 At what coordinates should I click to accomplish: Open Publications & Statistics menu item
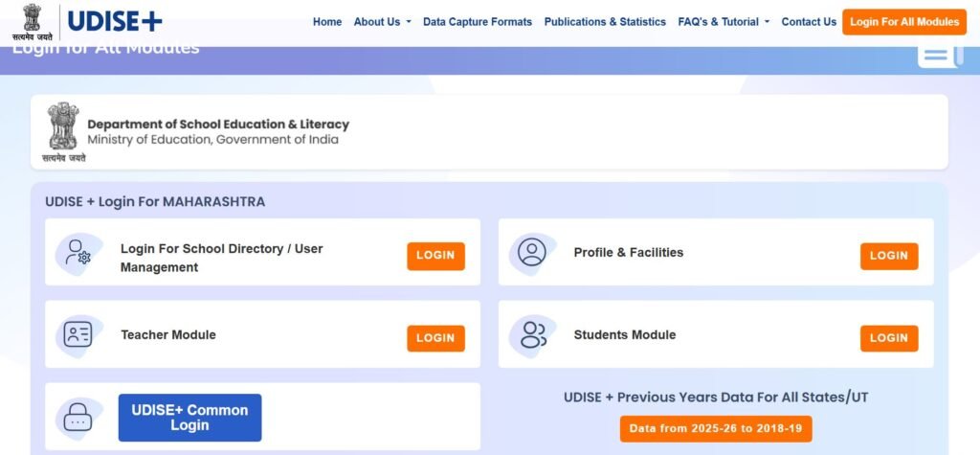605,21
